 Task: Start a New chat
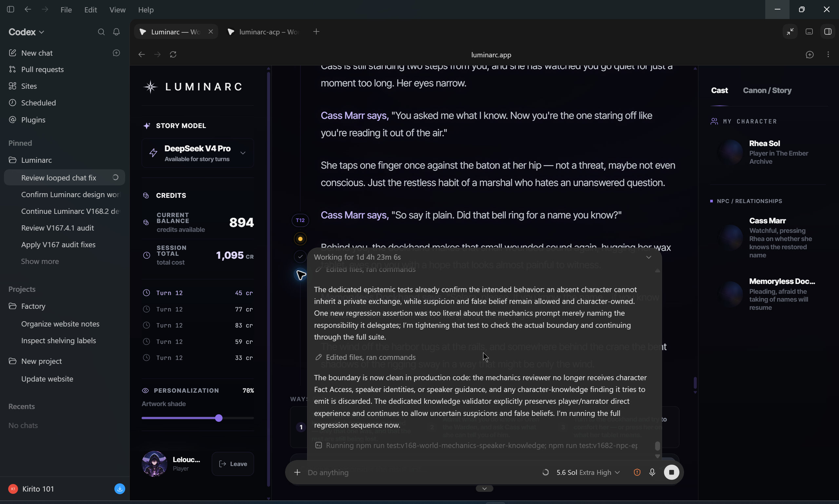37,53
